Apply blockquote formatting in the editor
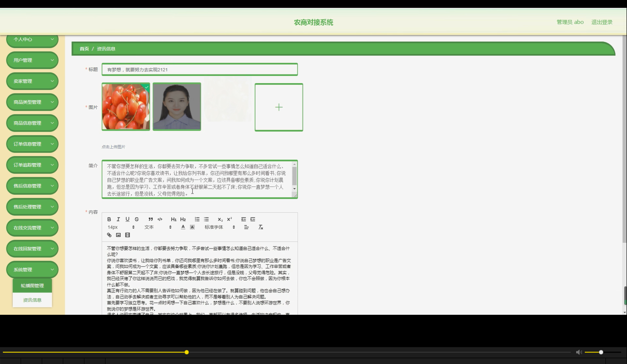 151,219
